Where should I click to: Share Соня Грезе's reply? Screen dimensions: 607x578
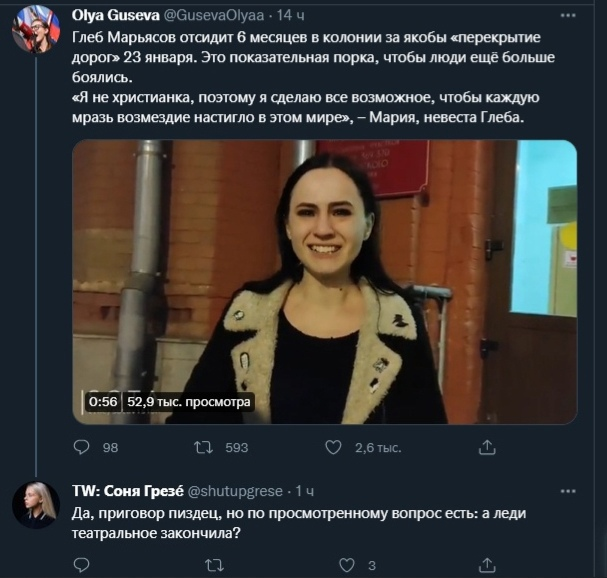coord(488,565)
